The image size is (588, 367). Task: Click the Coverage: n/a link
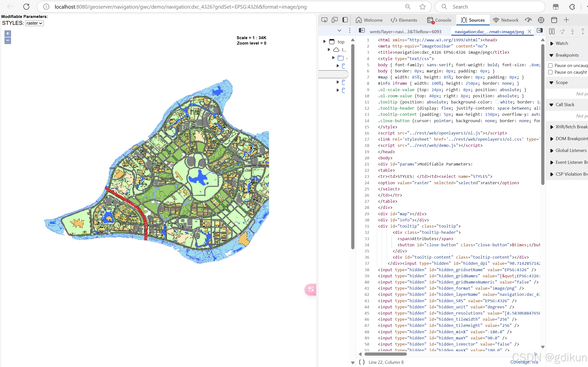[524, 362]
